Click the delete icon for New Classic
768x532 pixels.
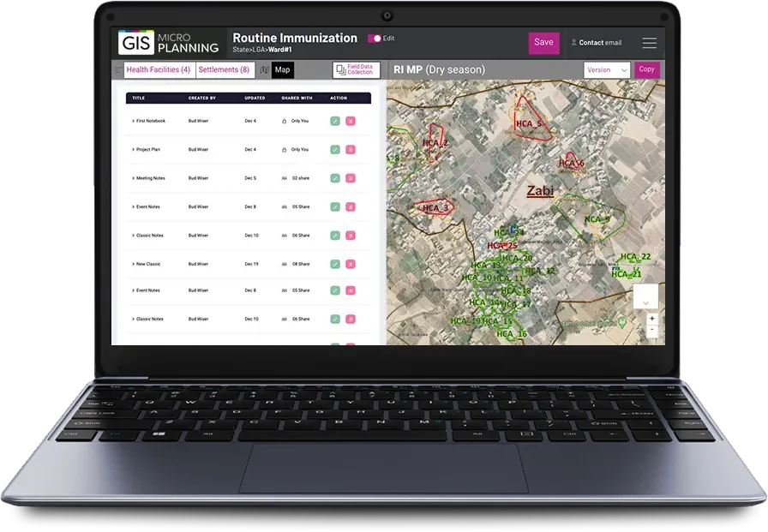pos(351,265)
